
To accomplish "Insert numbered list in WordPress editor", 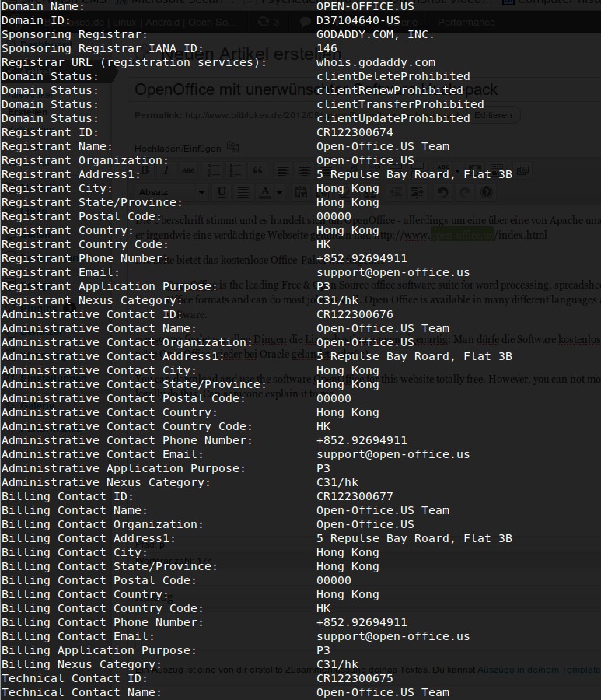I will click(235, 170).
